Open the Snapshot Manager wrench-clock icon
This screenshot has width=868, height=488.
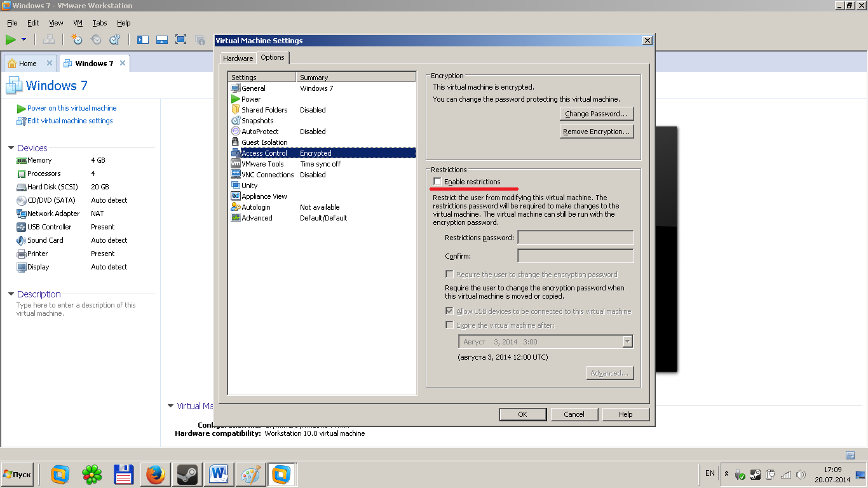pyautogui.click(x=115, y=39)
